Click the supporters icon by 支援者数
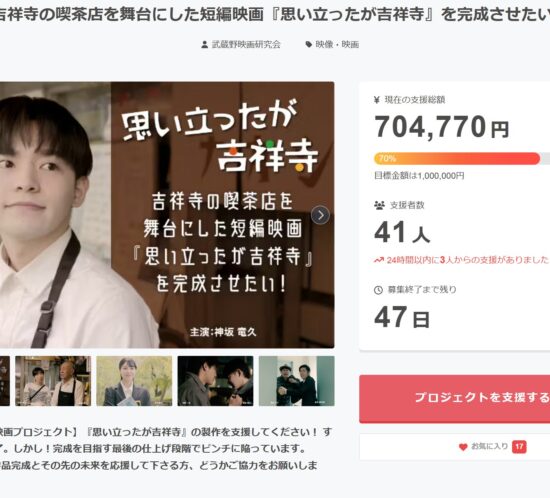Screen dimensions: 550x498 click(x=379, y=205)
